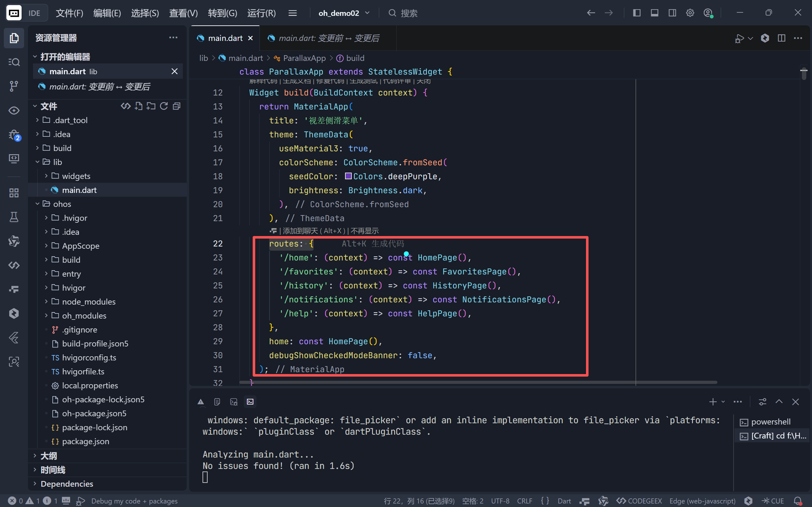Open the Extensions activity bar icon
The width and height of the screenshot is (812, 507).
pos(14,193)
